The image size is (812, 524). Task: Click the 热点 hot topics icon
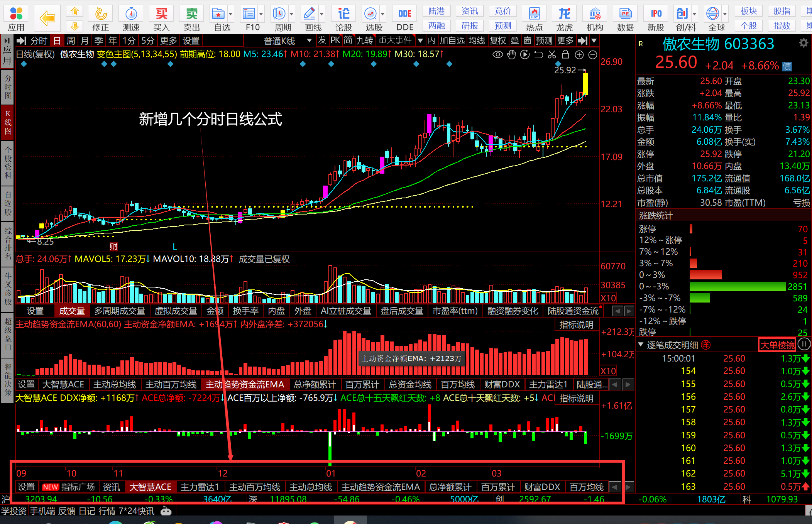[x=535, y=18]
